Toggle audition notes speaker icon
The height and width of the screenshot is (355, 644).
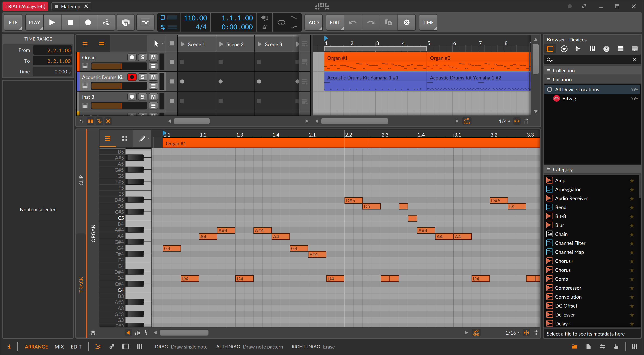click(x=128, y=333)
